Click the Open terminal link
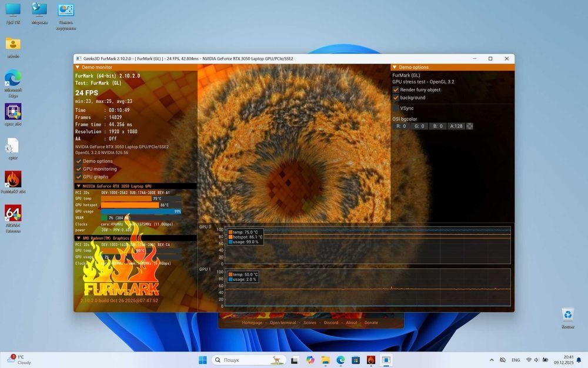 [x=283, y=323]
